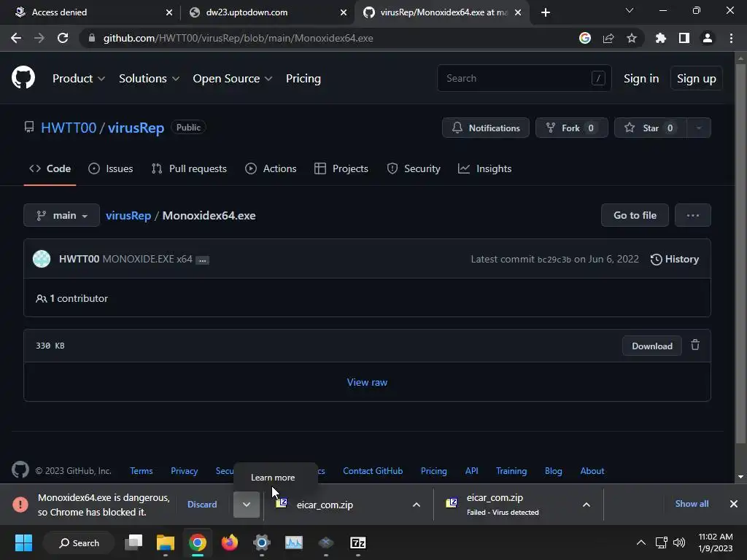
Task: Click the Sign up button
Action: click(697, 79)
